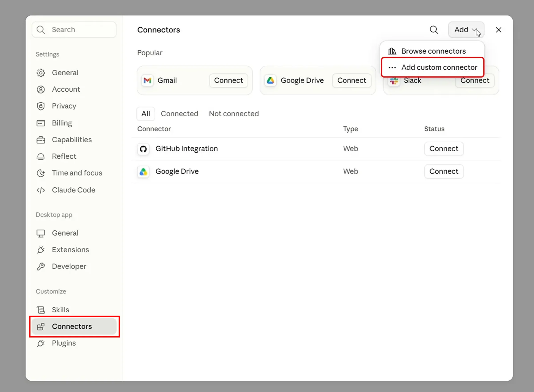Connect Gmail from the Popular card

[228, 81]
